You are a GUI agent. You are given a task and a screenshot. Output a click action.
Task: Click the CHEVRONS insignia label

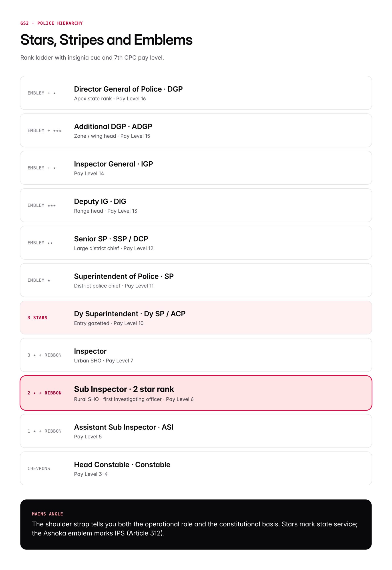point(39,468)
